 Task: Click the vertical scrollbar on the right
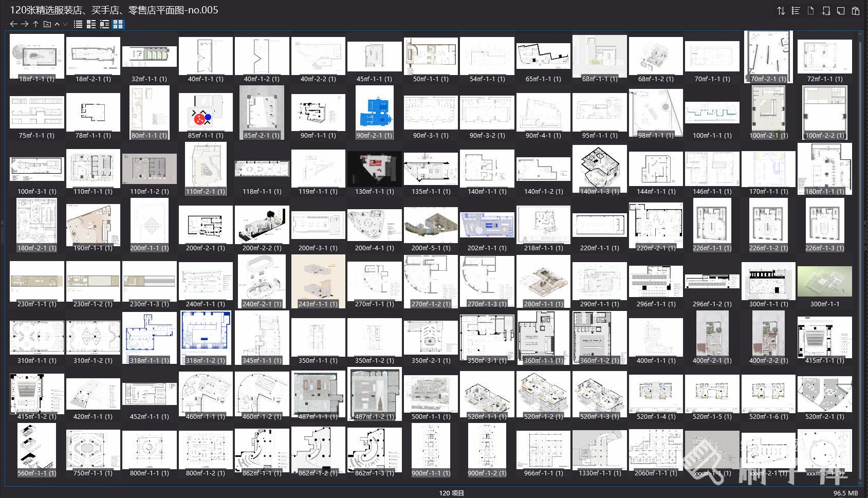(x=860, y=257)
